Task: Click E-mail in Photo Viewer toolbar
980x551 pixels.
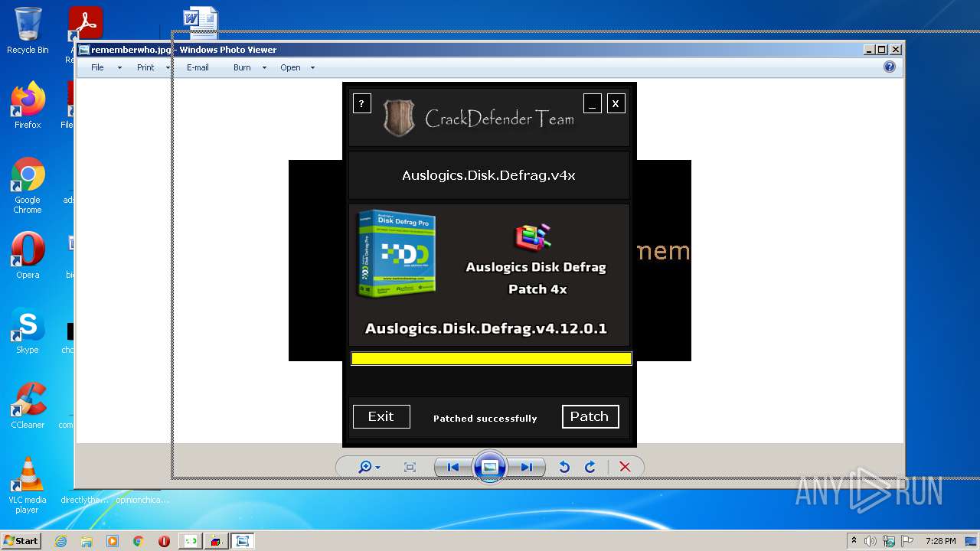Action: click(198, 67)
